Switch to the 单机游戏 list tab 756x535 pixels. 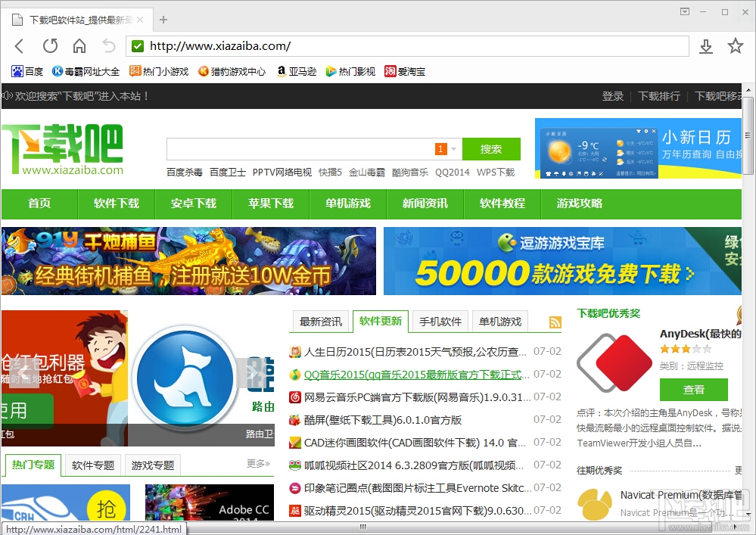[500, 322]
